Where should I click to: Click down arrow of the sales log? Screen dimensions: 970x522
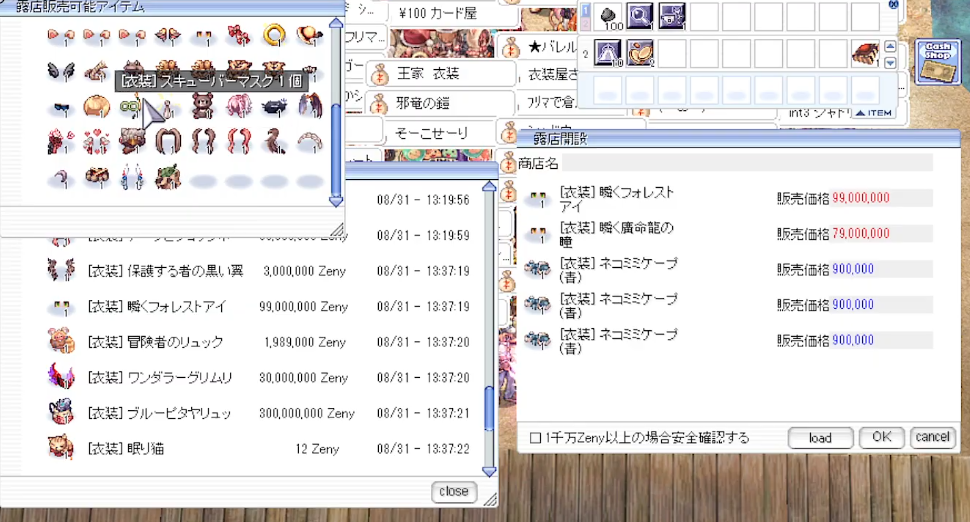tap(489, 471)
